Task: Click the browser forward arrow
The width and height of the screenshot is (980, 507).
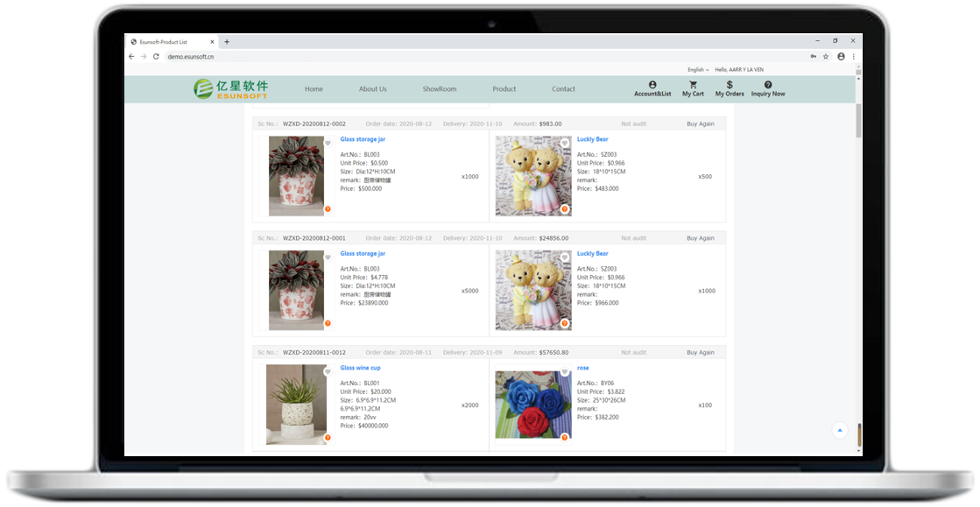Action: pyautogui.click(x=144, y=56)
